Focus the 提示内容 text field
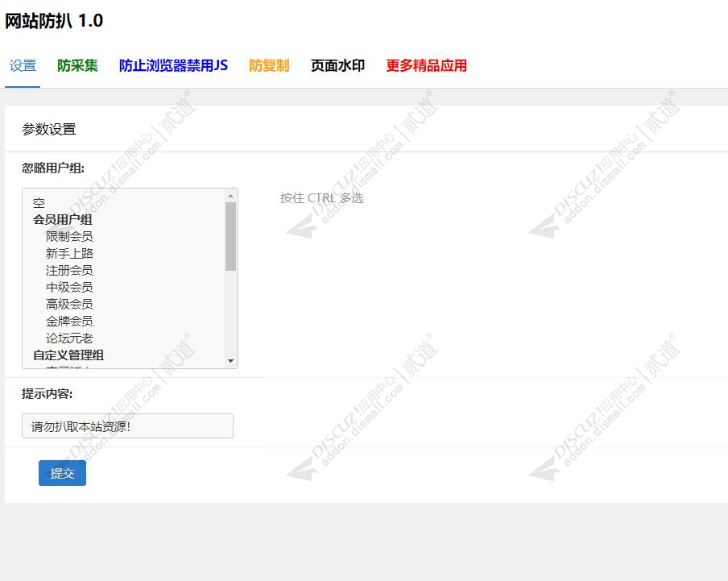The height and width of the screenshot is (581, 728). coord(128,426)
